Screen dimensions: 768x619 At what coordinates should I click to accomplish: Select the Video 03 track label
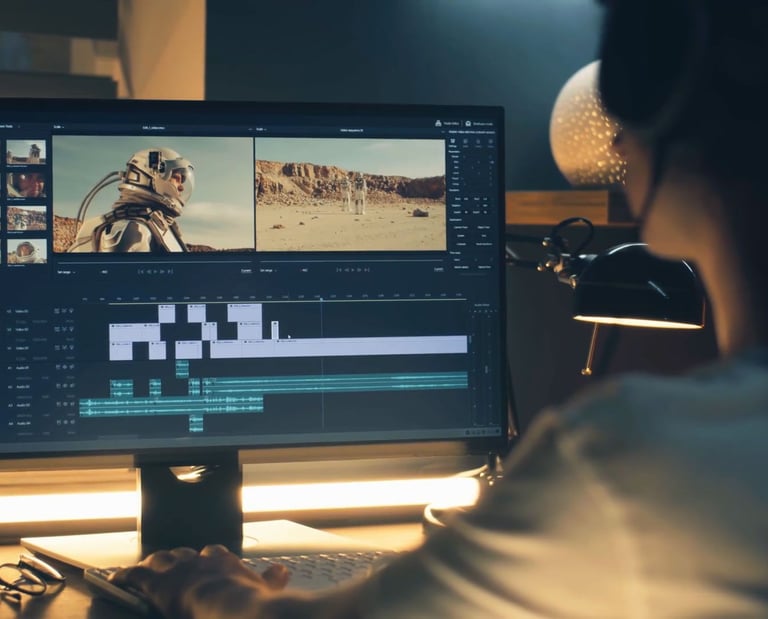[22, 311]
